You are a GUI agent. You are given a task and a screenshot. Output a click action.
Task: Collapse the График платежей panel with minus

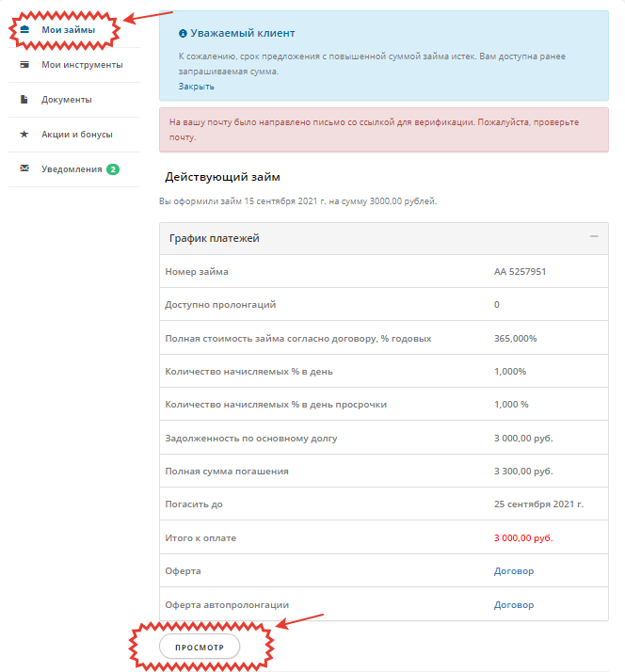(594, 236)
